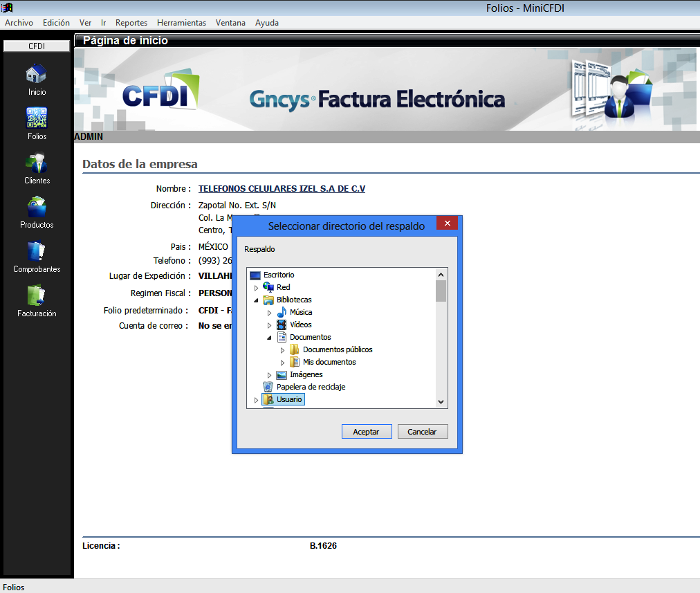Click the Escritorio desktop icon in tree

(x=255, y=275)
